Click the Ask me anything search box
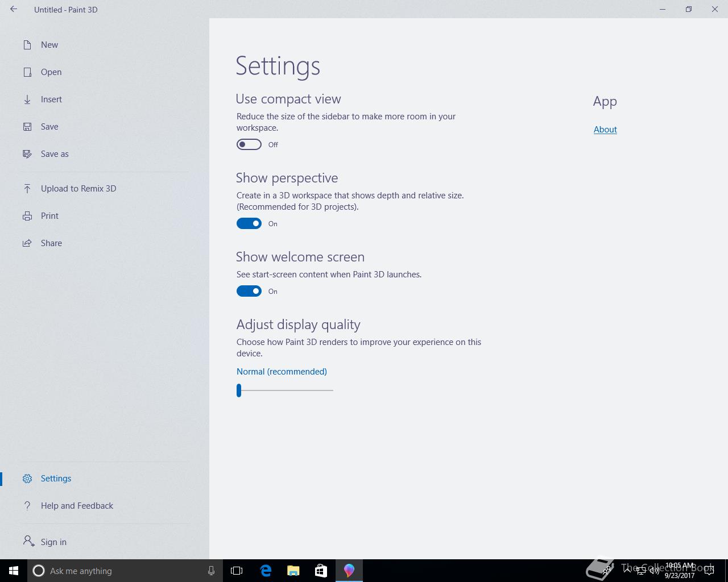Screen dimensions: 728x582 click(124, 571)
